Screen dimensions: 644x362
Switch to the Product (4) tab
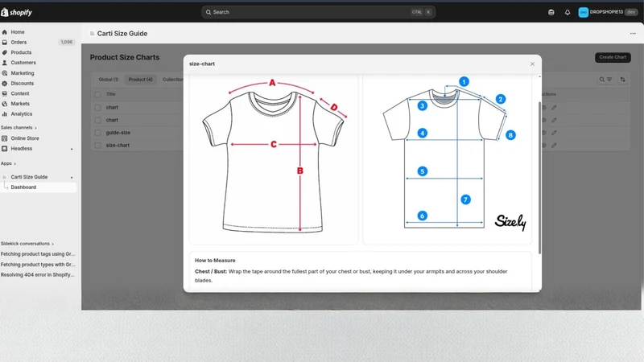click(140, 80)
